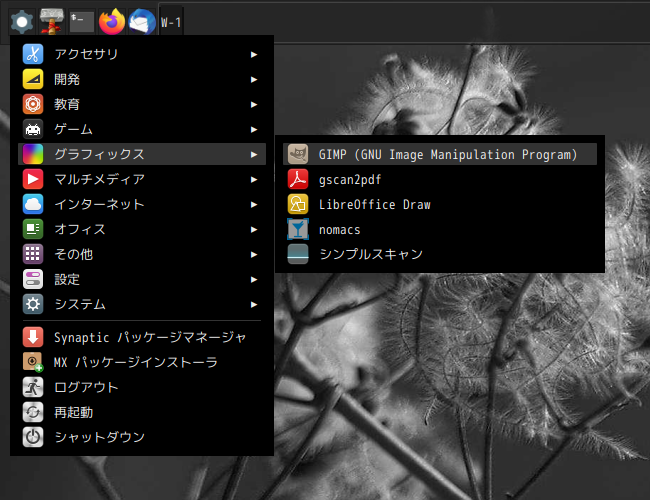
Task: Launch GIMP (GNU Image Manipulation Program)
Action: point(440,154)
